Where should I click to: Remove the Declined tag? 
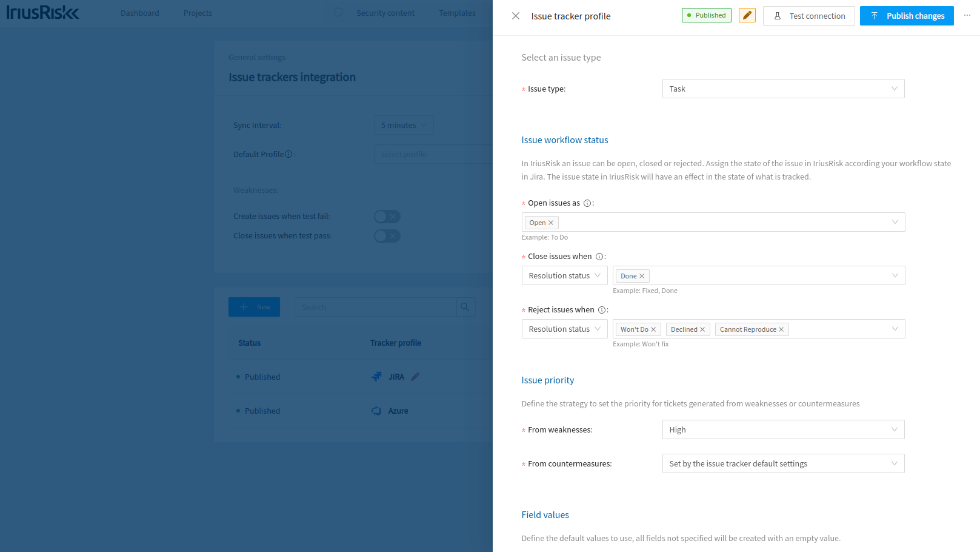click(702, 329)
